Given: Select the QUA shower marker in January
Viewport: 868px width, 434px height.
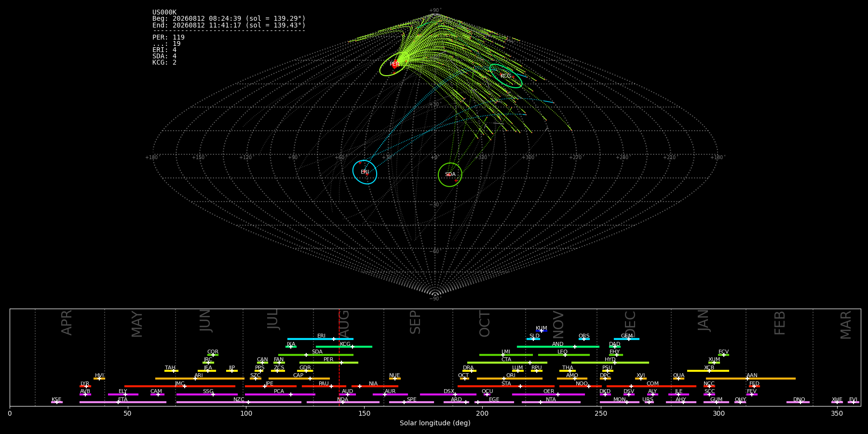Looking at the screenshot, I should pyautogui.click(x=678, y=379).
